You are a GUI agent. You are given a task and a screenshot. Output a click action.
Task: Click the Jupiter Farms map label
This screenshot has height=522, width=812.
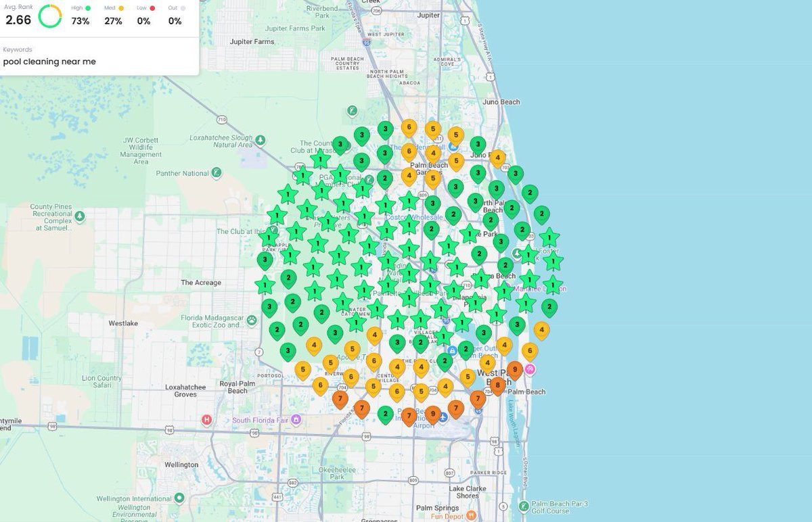point(252,42)
